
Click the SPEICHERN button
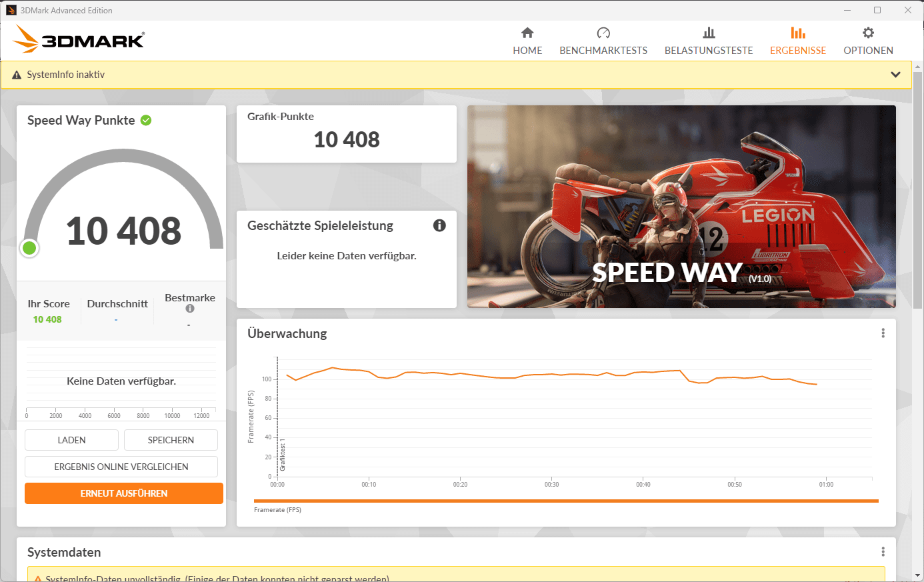pos(171,440)
